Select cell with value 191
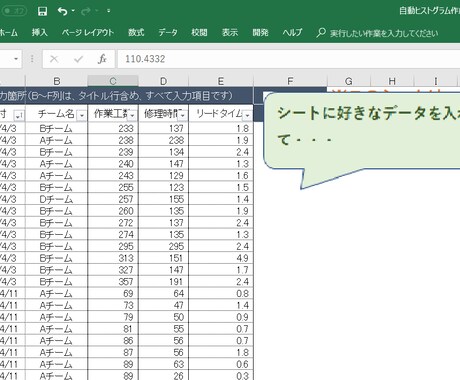This screenshot has width=460, height=380. [x=163, y=282]
